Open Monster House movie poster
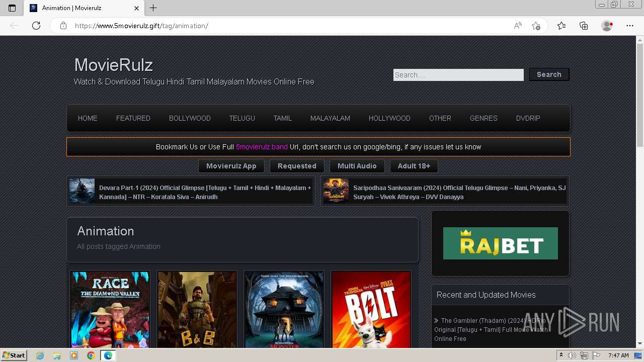Screen dimensions: 644x362 [x=284, y=310]
